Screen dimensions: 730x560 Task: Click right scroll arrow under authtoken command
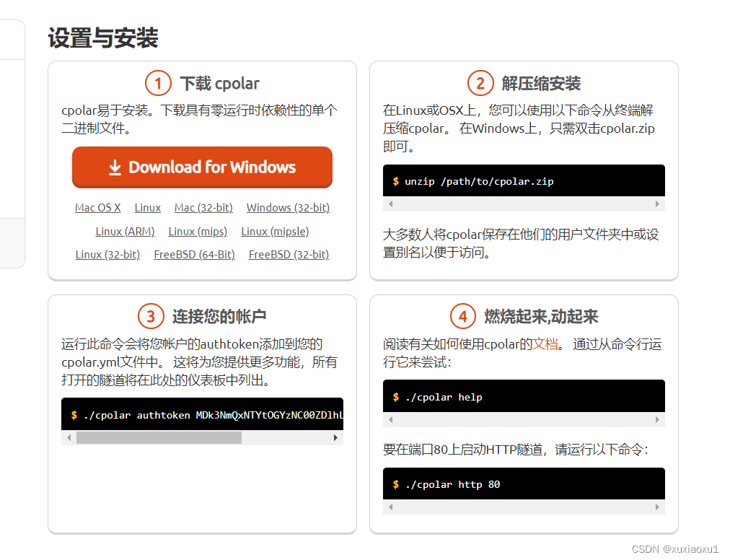click(x=335, y=438)
